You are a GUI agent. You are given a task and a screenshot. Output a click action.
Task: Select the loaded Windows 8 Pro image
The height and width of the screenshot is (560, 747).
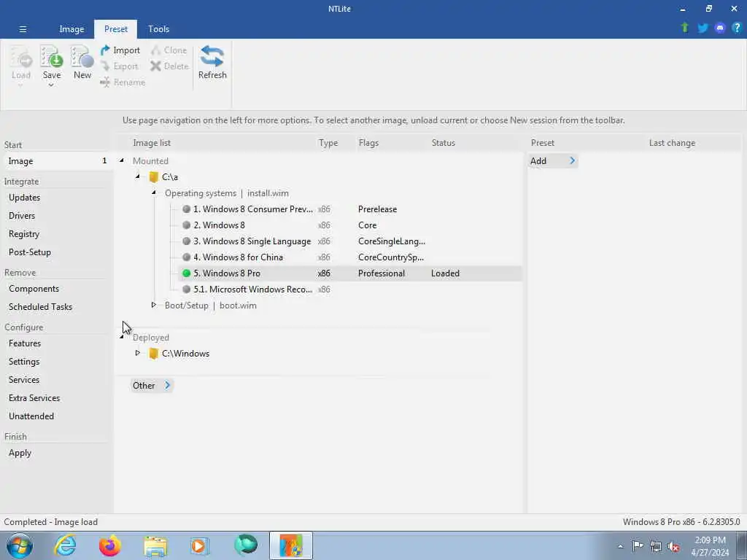pyautogui.click(x=350, y=273)
